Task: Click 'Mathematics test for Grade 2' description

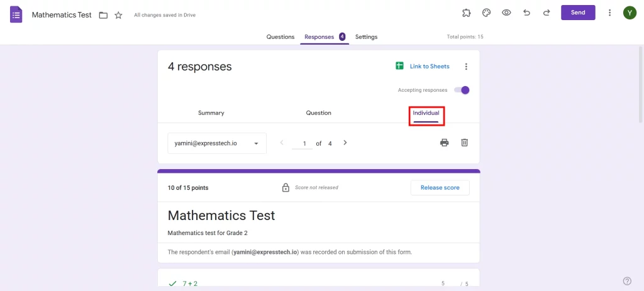Action: 208,233
